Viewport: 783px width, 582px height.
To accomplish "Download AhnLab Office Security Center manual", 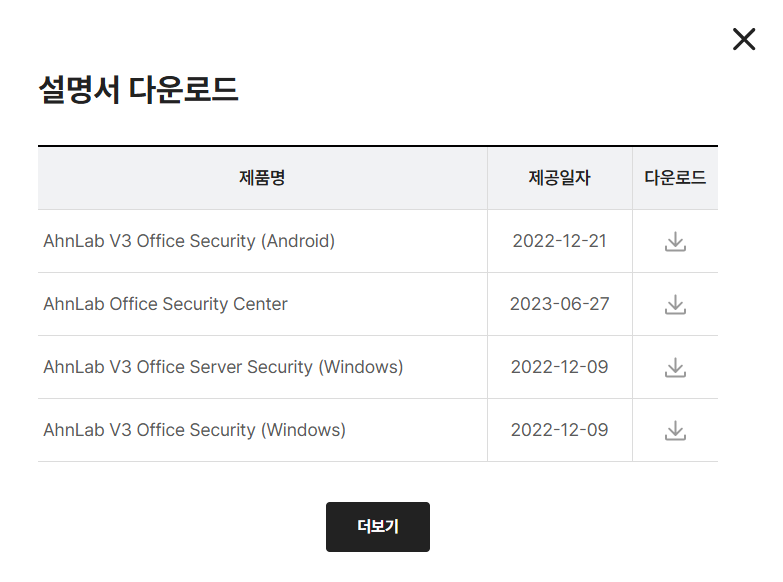I will [x=675, y=304].
